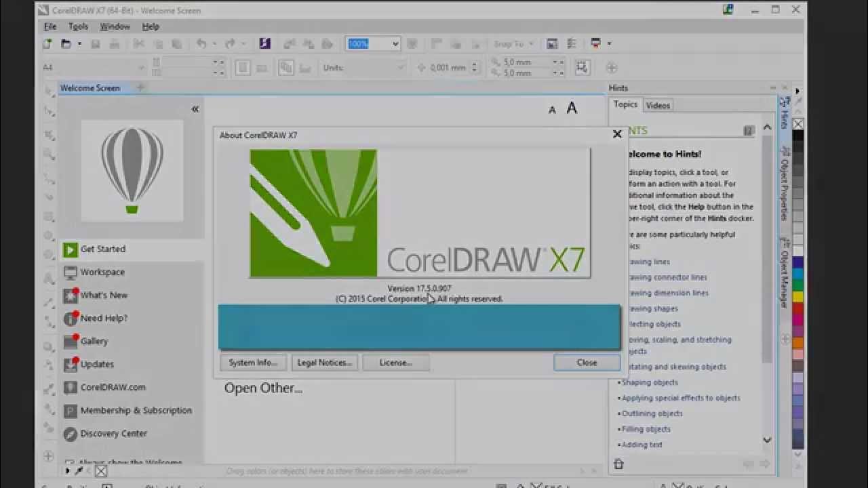This screenshot has height=488, width=868.
Task: Click the quick customize plus on property bar
Action: [612, 67]
